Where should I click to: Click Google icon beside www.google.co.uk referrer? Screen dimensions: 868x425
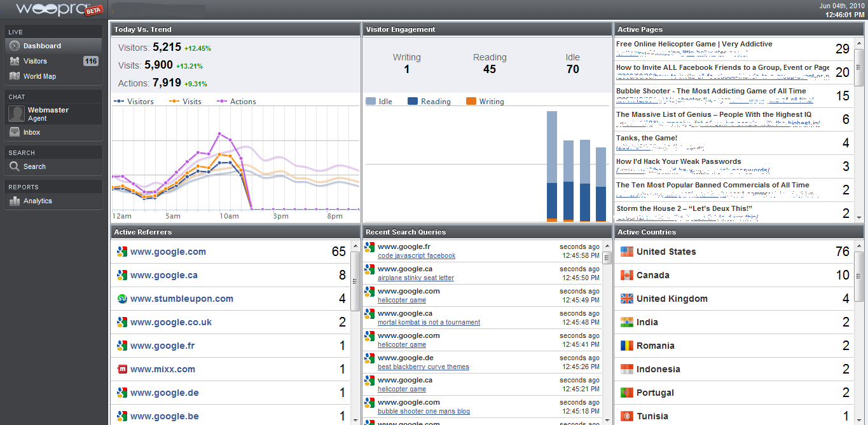tap(123, 322)
